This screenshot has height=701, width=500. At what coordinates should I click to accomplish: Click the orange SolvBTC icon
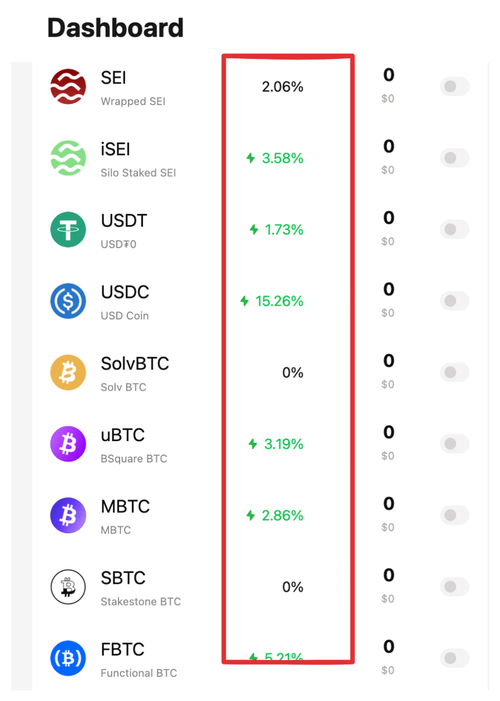tap(68, 372)
